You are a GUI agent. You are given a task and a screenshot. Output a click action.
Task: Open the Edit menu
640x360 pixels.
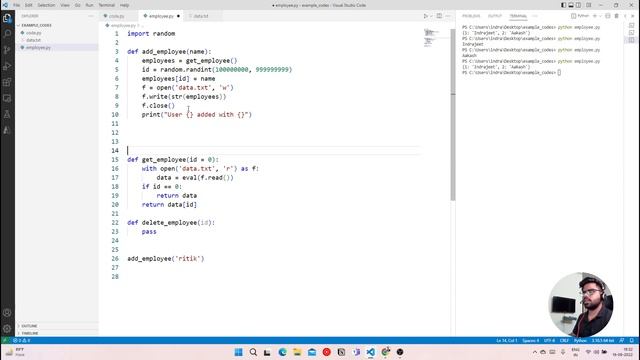(29, 5)
